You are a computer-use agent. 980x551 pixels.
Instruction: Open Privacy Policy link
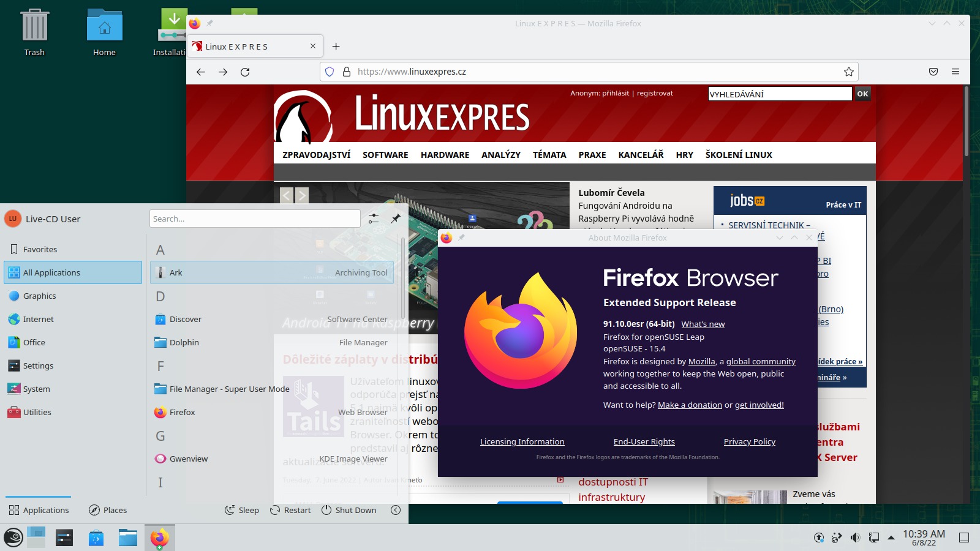pyautogui.click(x=749, y=441)
